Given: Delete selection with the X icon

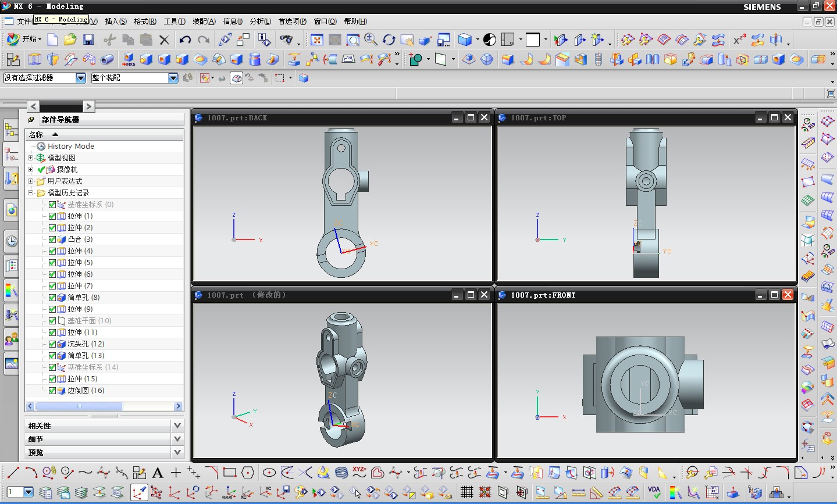Looking at the screenshot, I should [165, 40].
